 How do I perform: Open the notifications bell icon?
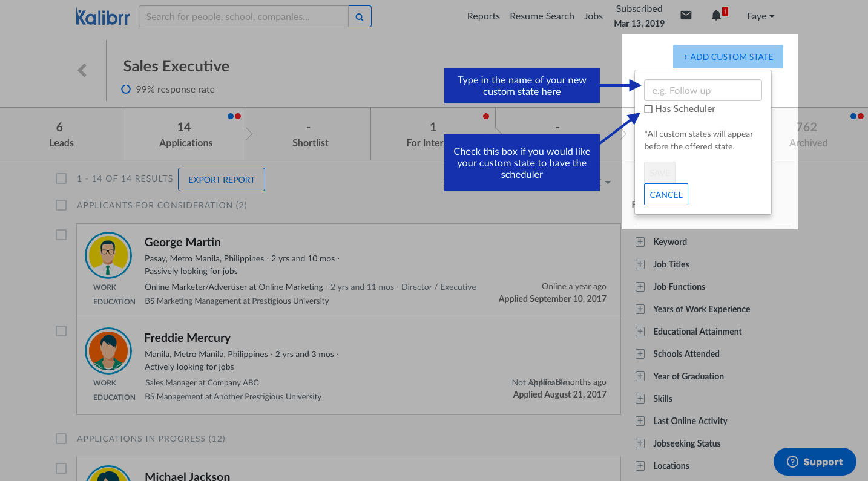717,16
